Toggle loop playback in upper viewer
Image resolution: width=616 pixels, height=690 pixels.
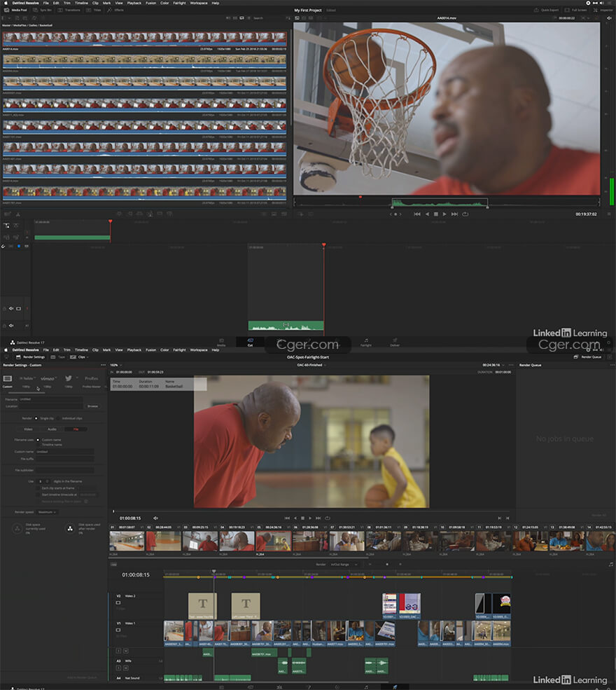tap(465, 214)
